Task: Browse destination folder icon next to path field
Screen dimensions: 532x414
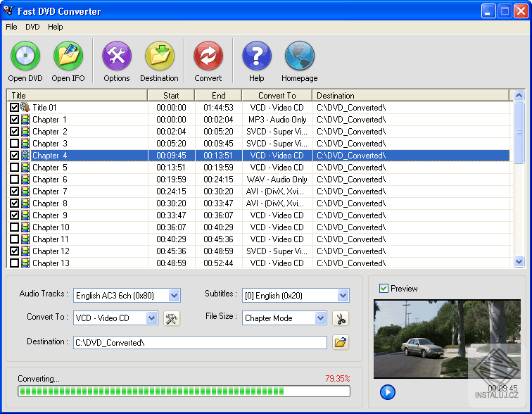Action: point(341,342)
